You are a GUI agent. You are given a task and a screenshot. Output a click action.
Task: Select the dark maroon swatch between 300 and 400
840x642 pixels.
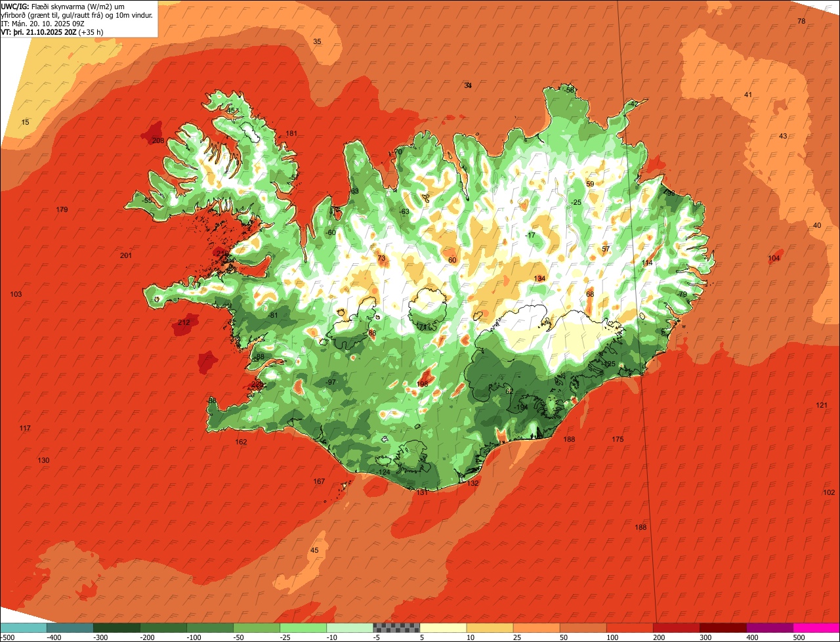point(723,628)
